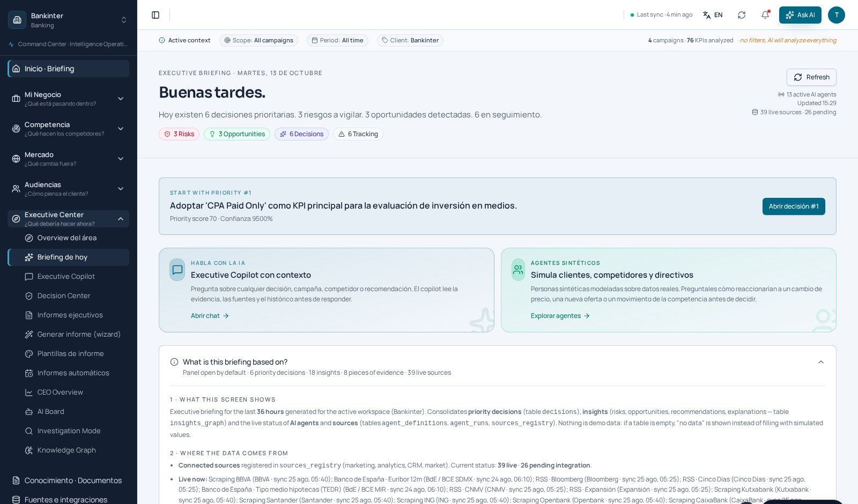Click the Generar informe wand icon
The width and height of the screenshot is (858, 504).
click(29, 335)
